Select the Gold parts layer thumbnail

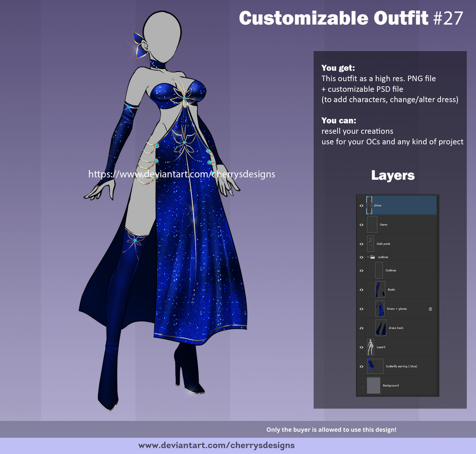[370, 244]
